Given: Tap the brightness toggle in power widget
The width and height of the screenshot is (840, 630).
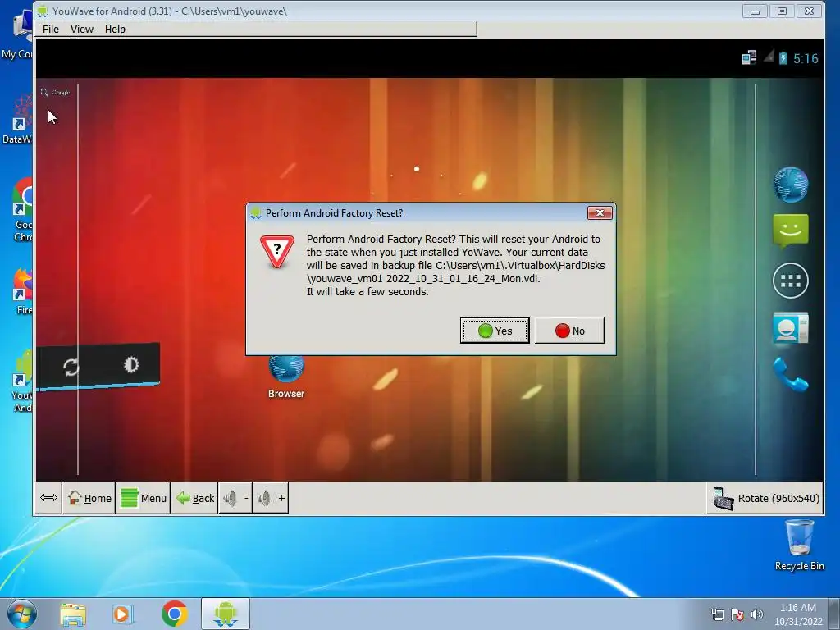Looking at the screenshot, I should [x=131, y=365].
